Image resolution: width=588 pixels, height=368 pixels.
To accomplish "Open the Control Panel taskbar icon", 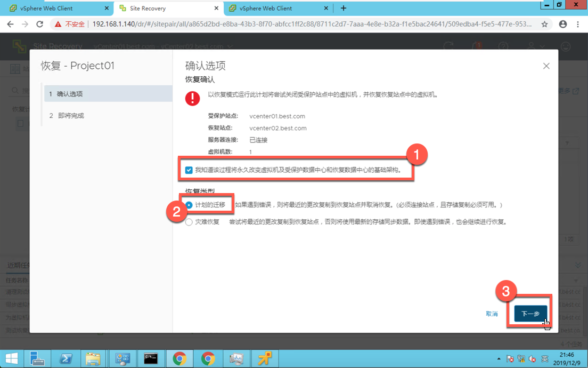I will click(x=123, y=358).
